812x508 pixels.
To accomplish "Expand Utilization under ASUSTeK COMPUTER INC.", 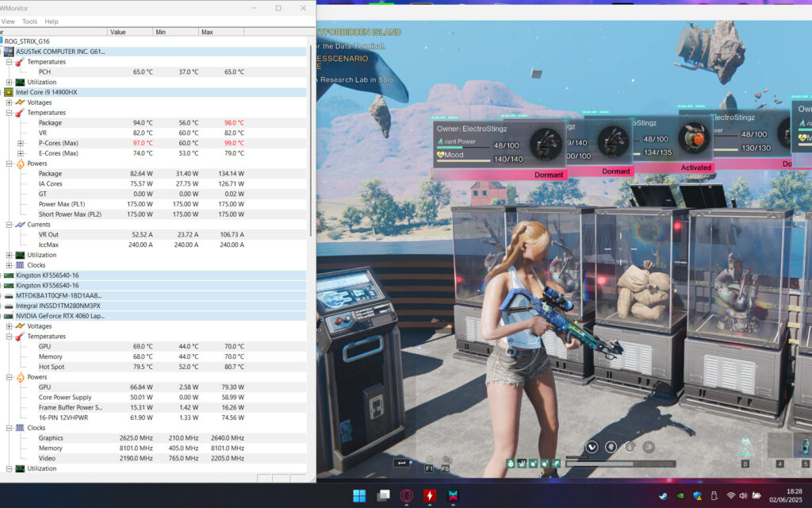I will [9, 82].
